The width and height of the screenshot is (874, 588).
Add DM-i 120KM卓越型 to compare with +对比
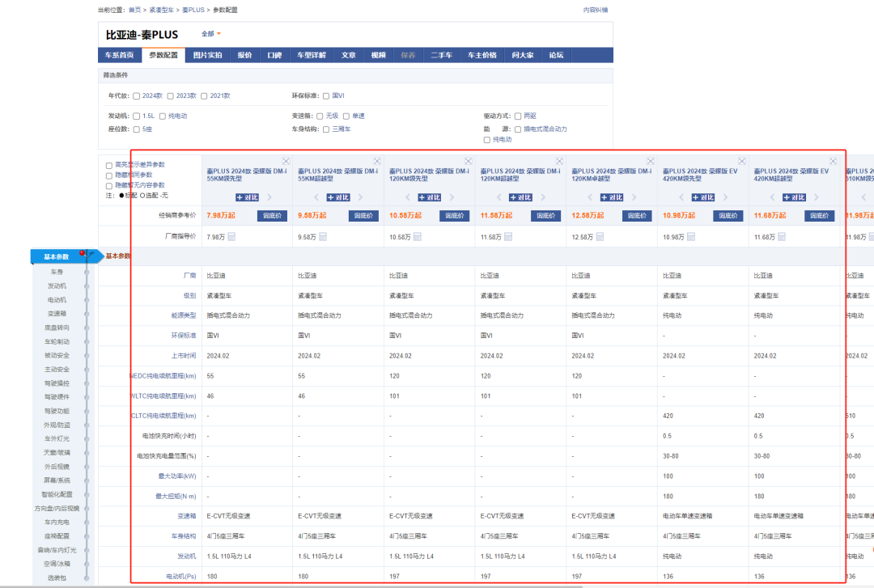(612, 197)
